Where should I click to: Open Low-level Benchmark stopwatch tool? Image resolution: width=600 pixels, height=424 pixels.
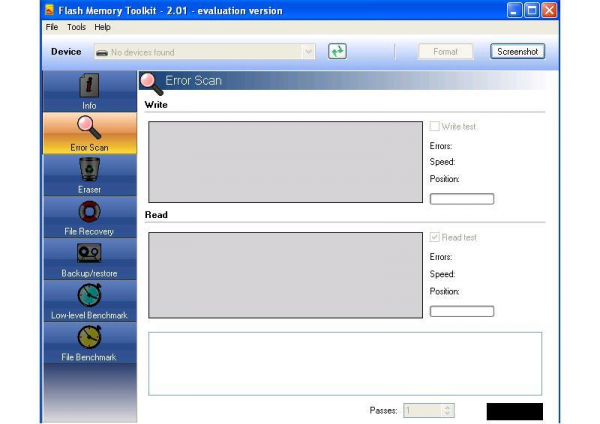pyautogui.click(x=89, y=301)
